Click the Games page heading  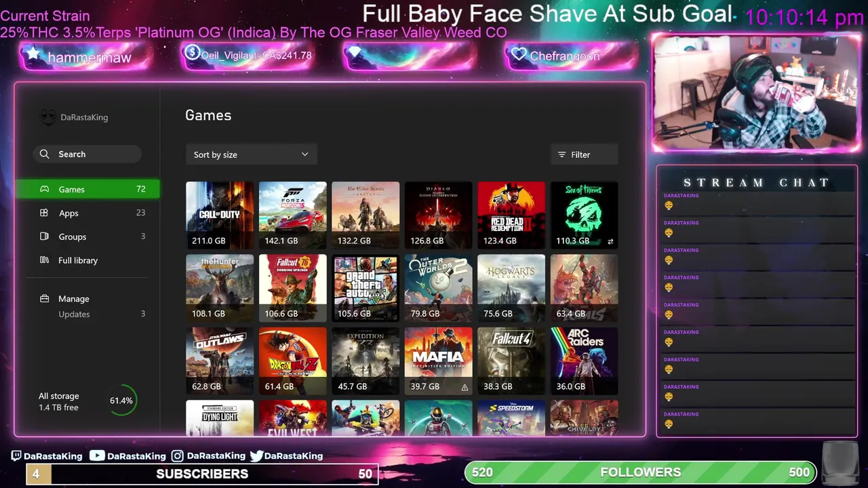pos(208,115)
